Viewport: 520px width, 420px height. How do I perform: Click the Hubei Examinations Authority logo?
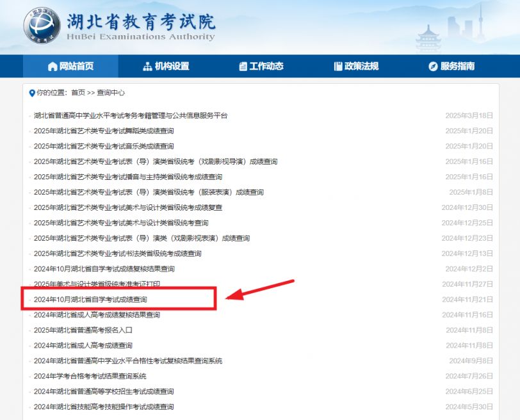(x=42, y=27)
